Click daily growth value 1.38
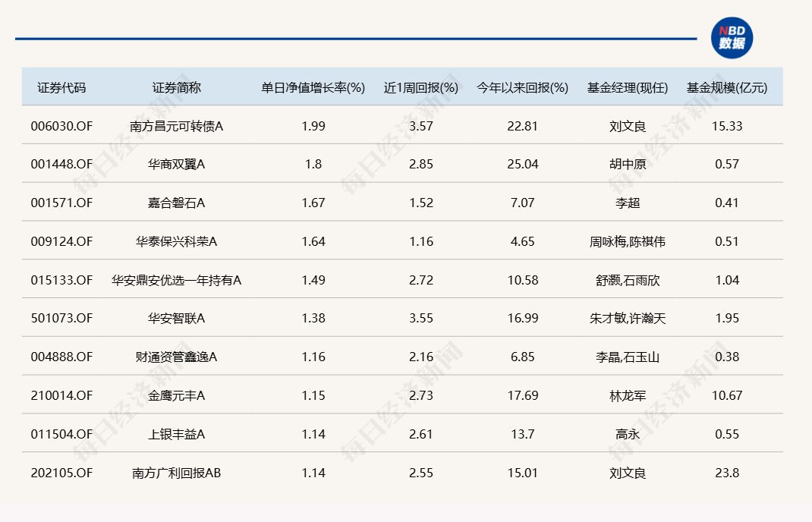Image resolution: width=812 pixels, height=522 pixels. point(313,318)
